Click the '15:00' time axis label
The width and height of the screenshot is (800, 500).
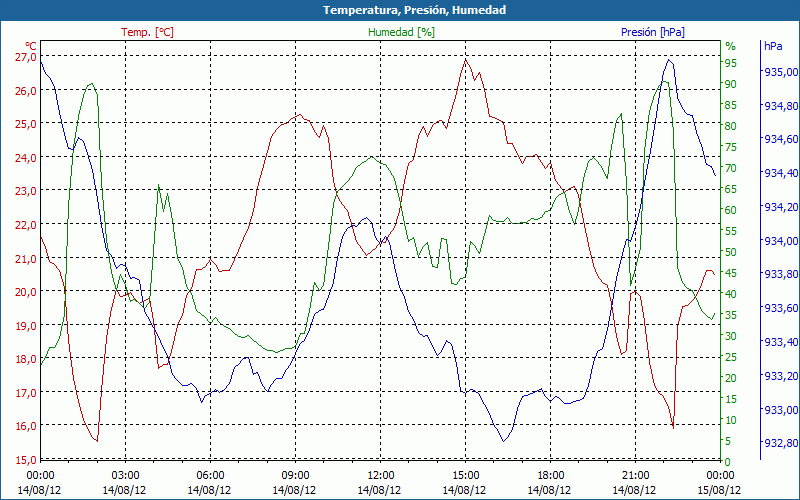click(465, 476)
